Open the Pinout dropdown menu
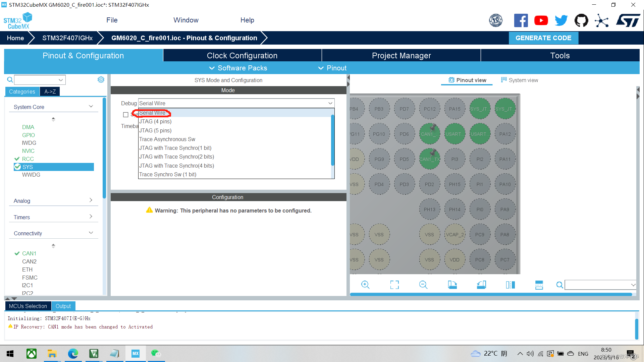This screenshot has height=362, width=644. click(x=332, y=68)
